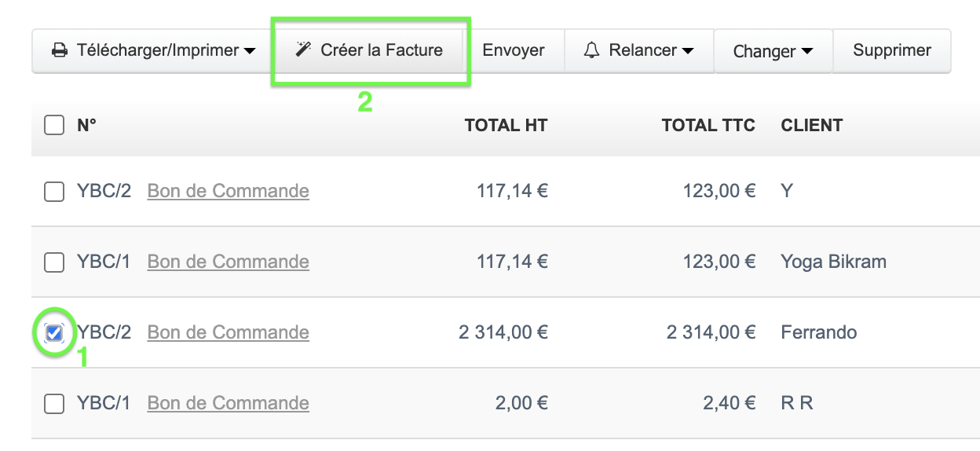The image size is (980, 451).
Task: Open the R R Bon de Commande link
Action: coord(228,403)
